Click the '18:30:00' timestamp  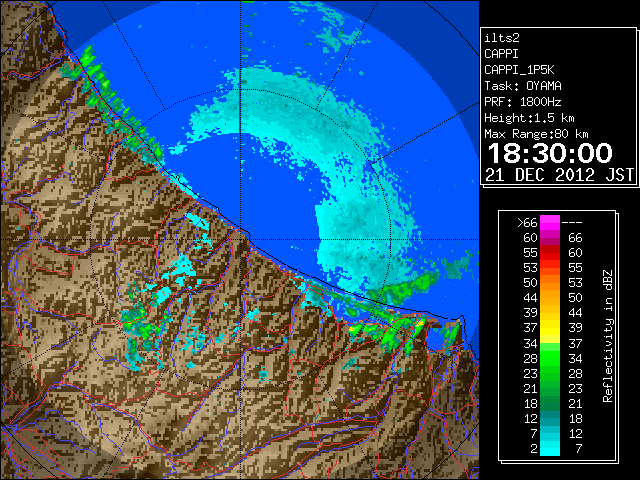[550, 153]
